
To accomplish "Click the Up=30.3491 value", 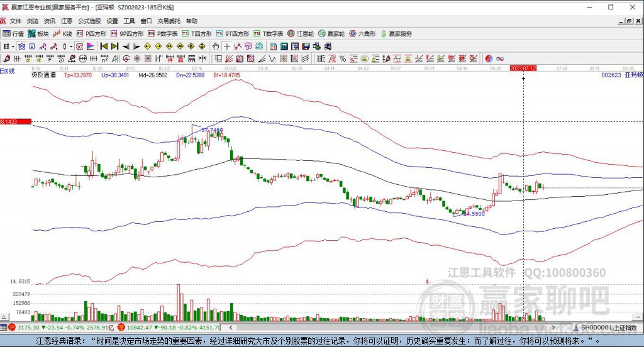I will pos(115,75).
